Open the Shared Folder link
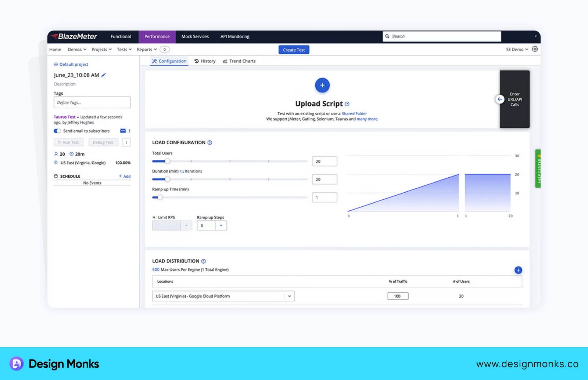Image resolution: width=588 pixels, height=380 pixels. pos(354,113)
